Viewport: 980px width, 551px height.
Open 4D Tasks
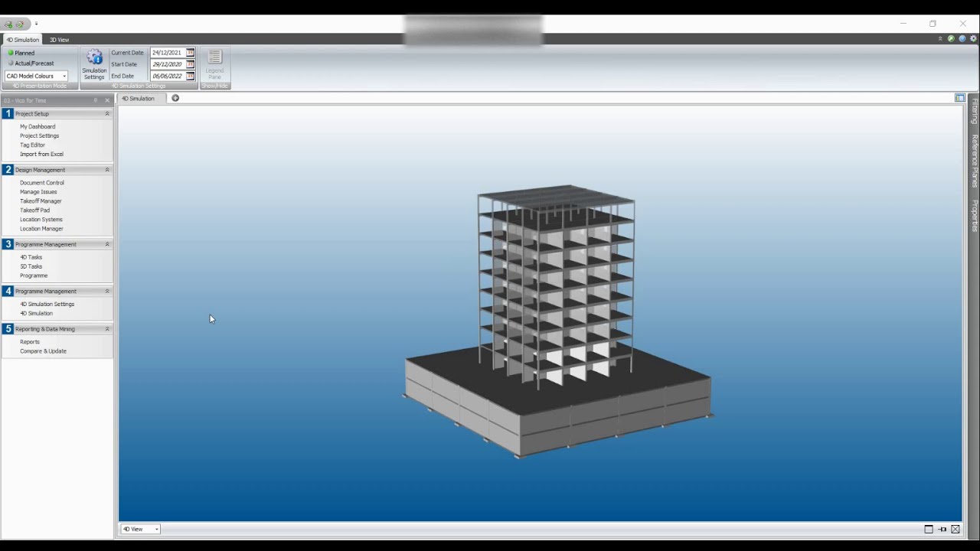[x=31, y=257]
